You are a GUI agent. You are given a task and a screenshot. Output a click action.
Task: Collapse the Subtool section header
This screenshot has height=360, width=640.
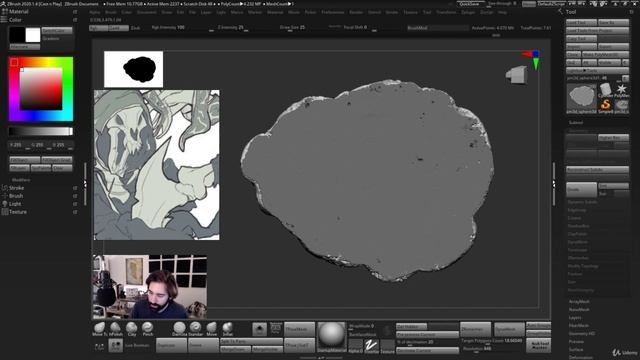pos(576,122)
